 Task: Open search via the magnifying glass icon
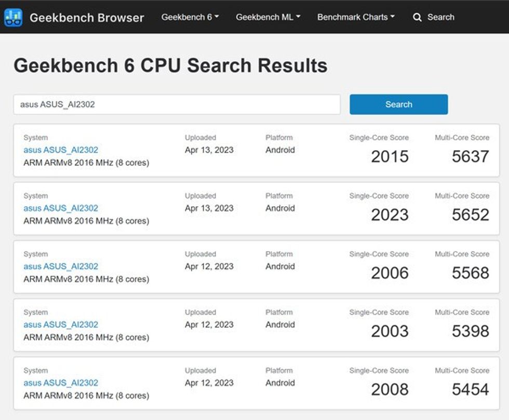(418, 17)
